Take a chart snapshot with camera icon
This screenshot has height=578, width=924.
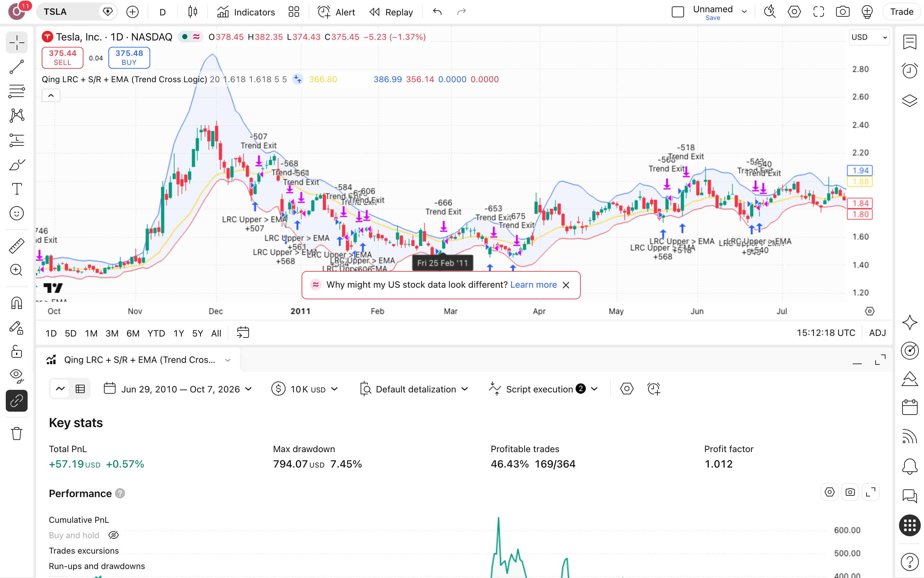842,12
